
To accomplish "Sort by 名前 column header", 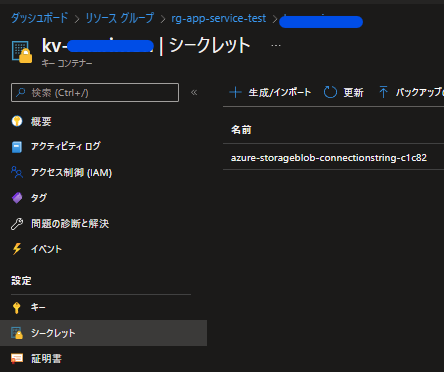I will pyautogui.click(x=241, y=130).
